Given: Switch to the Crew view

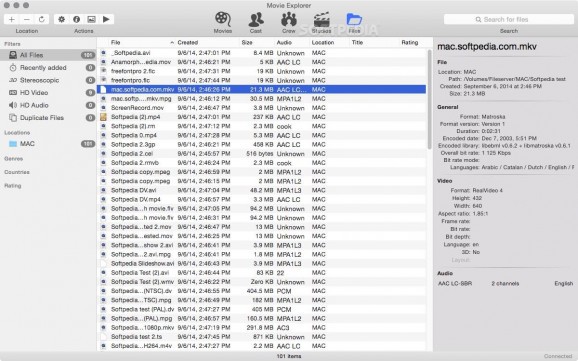Looking at the screenshot, I should pyautogui.click(x=289, y=22).
